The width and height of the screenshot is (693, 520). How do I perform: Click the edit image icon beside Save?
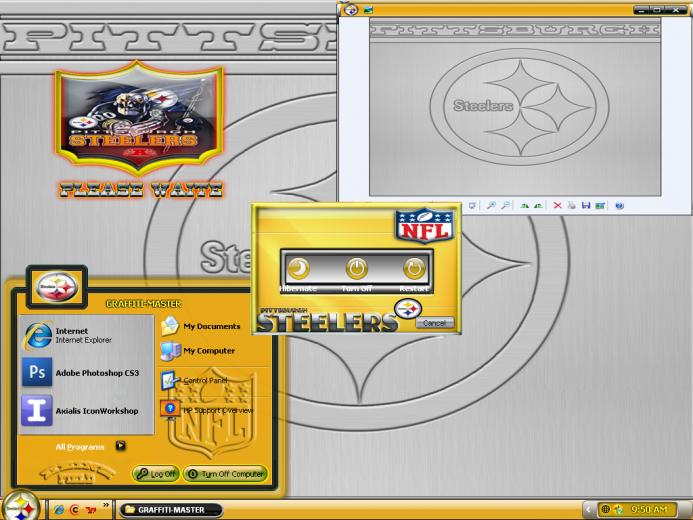click(x=600, y=205)
